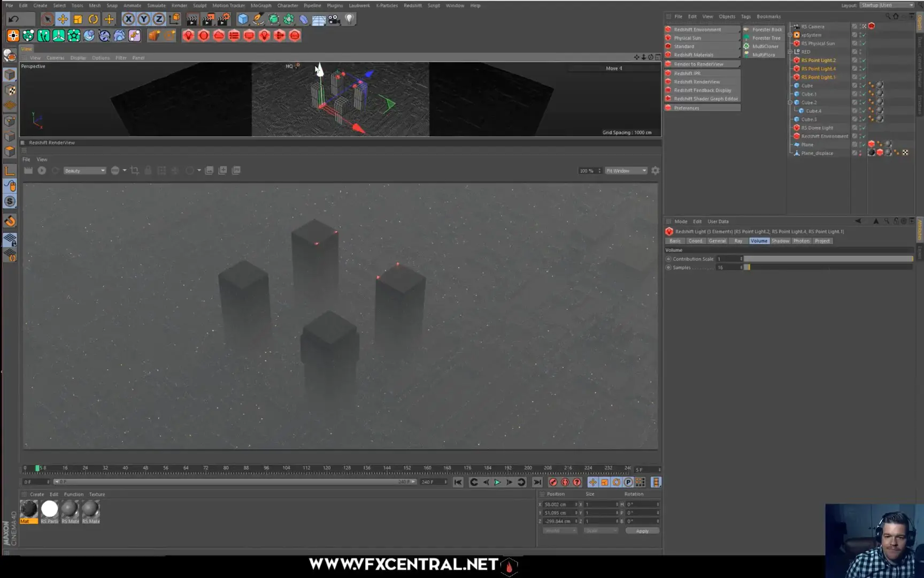Click the Samples slider bar
Image resolution: width=924 pixels, height=578 pixels.
(x=828, y=267)
